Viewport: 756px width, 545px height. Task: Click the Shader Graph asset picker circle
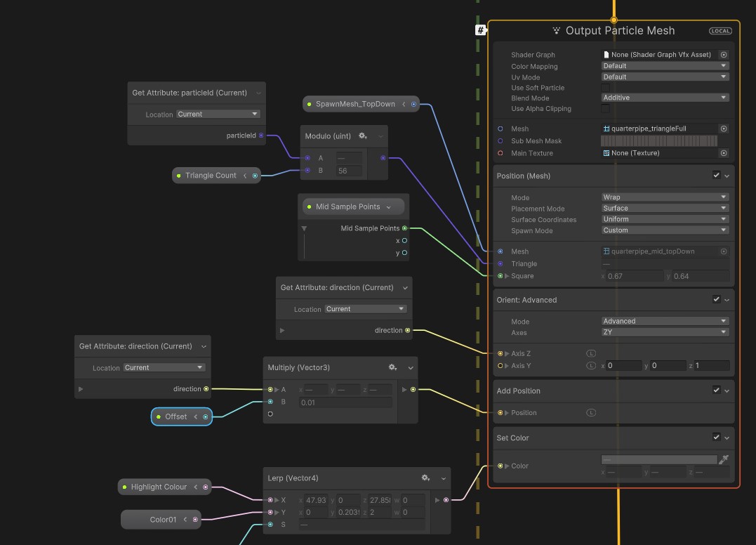pyautogui.click(x=723, y=54)
